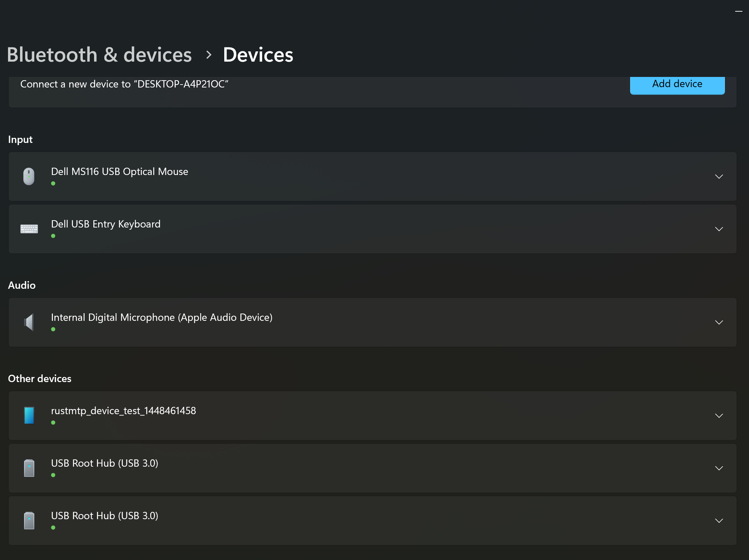Click the first USB Root Hub device icon
The width and height of the screenshot is (749, 560).
point(29,468)
